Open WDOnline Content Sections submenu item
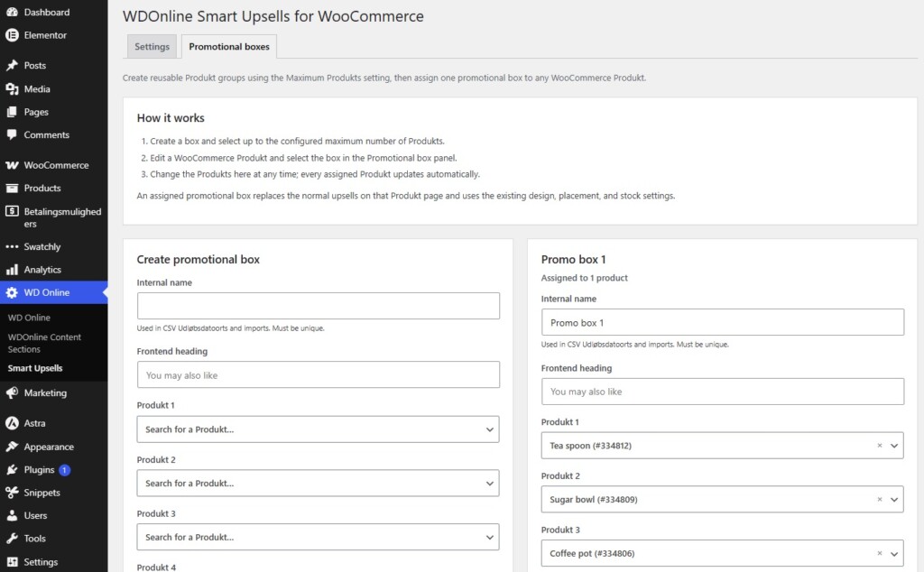 [44, 343]
